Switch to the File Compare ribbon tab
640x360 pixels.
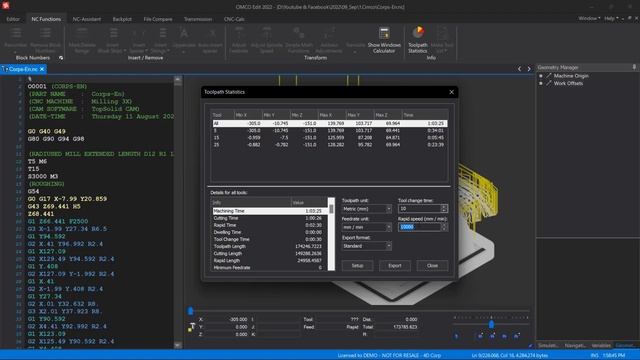point(158,19)
